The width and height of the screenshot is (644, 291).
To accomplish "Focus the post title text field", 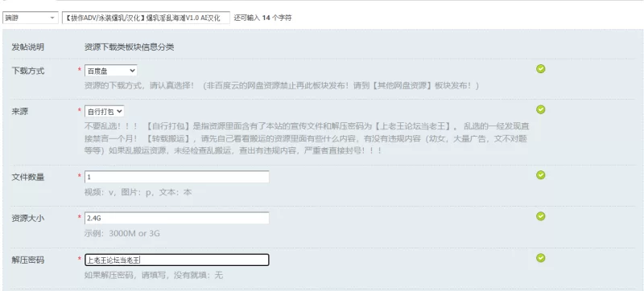I will pos(147,18).
